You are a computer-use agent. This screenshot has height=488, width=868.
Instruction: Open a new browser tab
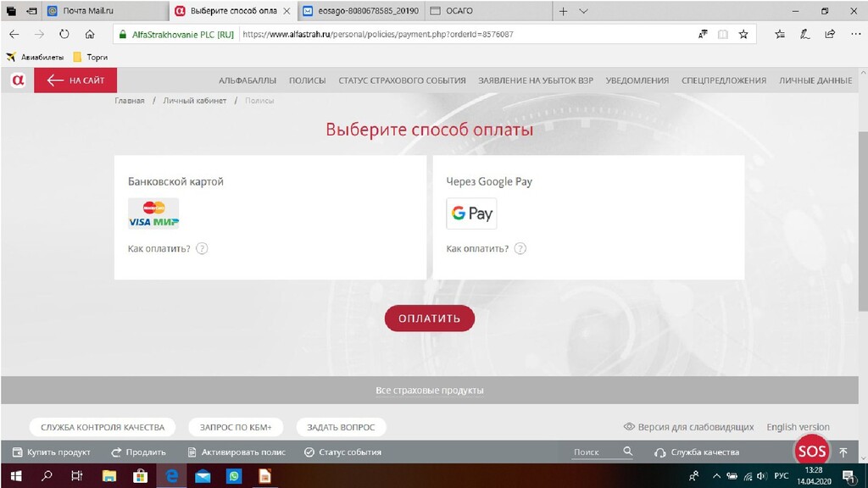[563, 11]
